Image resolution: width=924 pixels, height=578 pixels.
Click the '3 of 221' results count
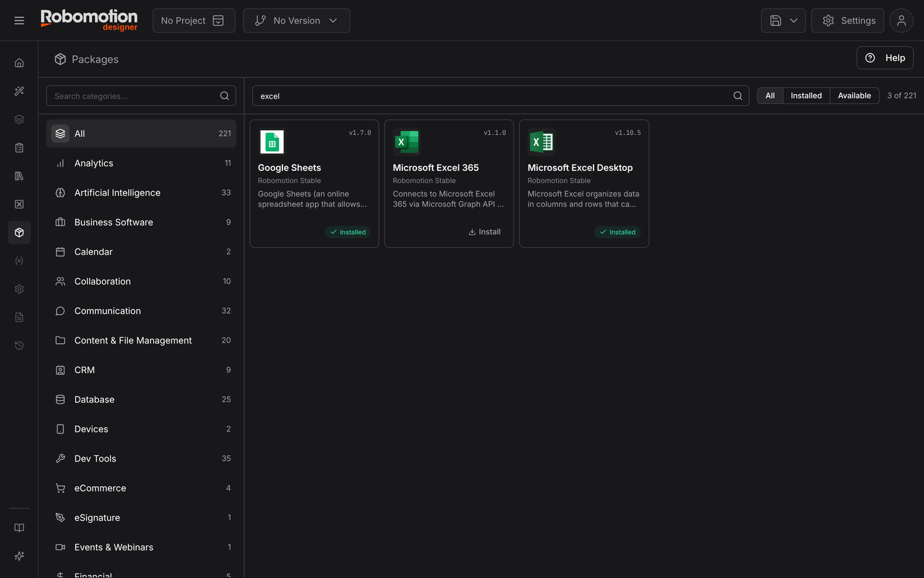(902, 96)
